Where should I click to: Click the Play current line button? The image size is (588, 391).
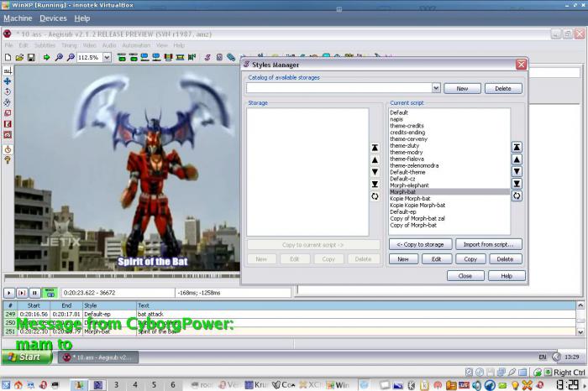pyautogui.click(x=22, y=293)
